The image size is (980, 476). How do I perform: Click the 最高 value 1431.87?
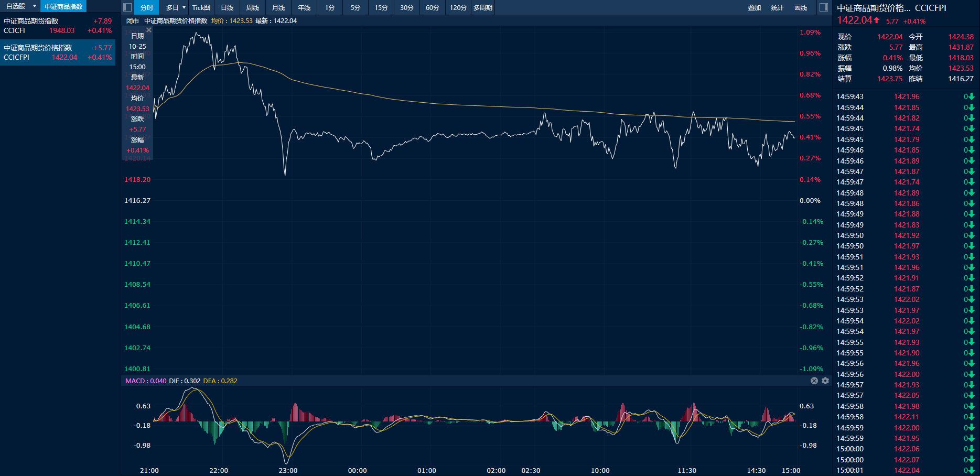point(961,47)
